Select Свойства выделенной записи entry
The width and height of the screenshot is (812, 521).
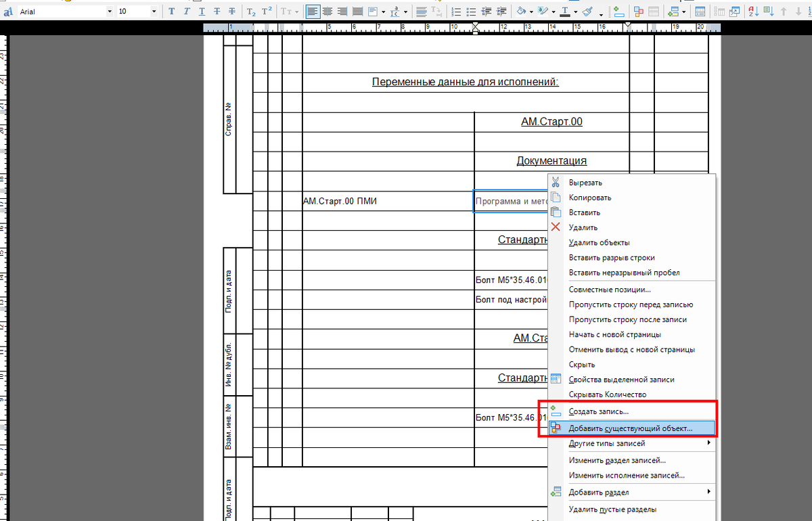631,380
